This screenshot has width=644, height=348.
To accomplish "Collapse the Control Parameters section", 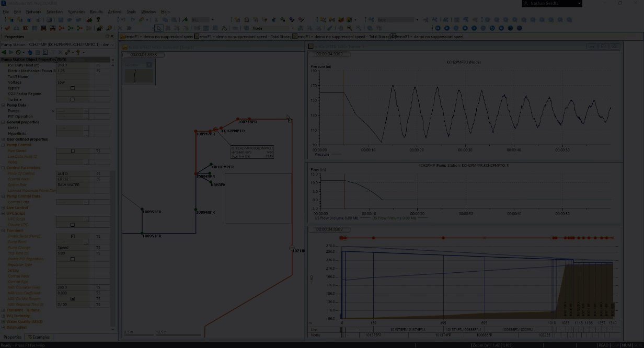I will click(x=3, y=168).
